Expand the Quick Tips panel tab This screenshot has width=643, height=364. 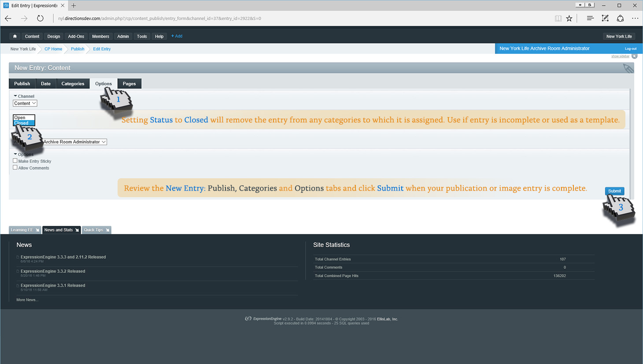point(96,230)
